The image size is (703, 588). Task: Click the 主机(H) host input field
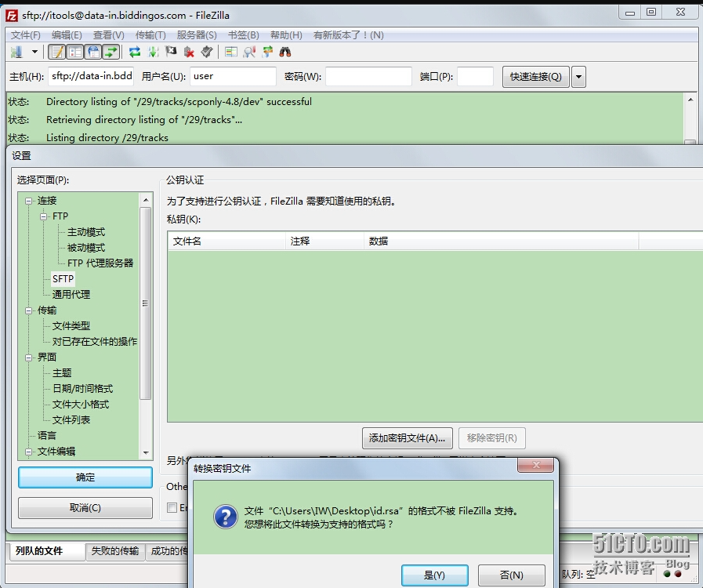[x=92, y=77]
